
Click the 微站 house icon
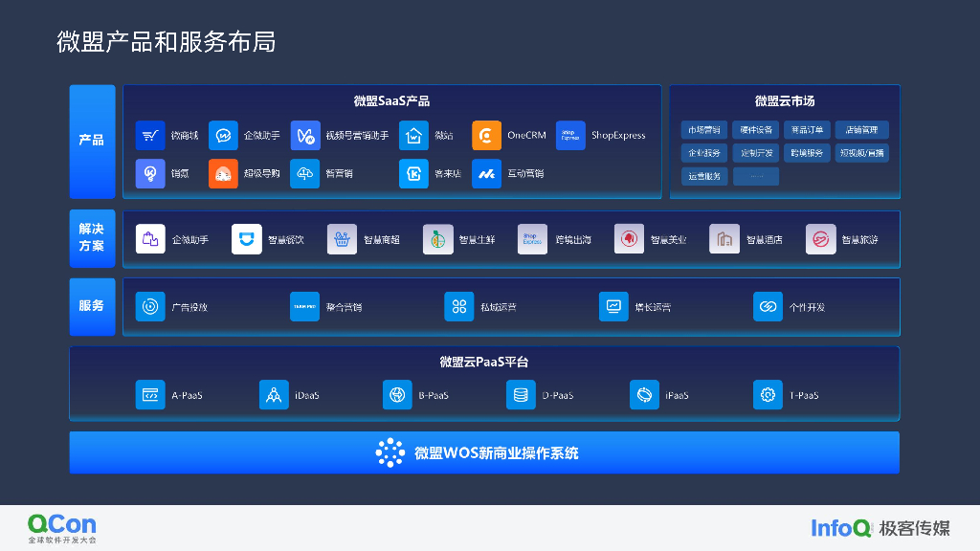point(413,136)
